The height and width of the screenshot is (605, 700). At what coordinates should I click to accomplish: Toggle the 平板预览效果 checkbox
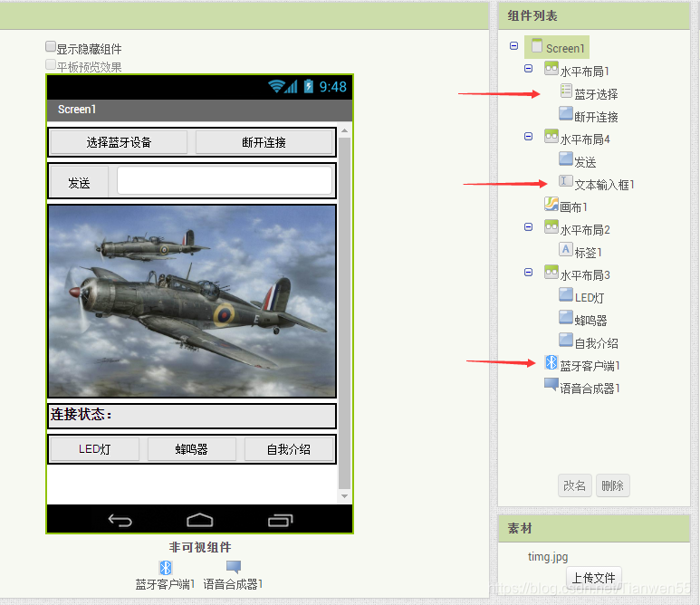click(x=51, y=64)
